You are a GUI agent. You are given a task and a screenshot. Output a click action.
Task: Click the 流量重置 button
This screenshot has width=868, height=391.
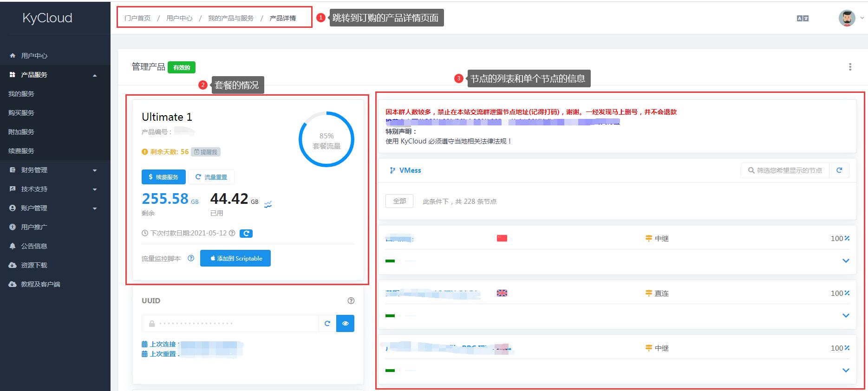[211, 177]
